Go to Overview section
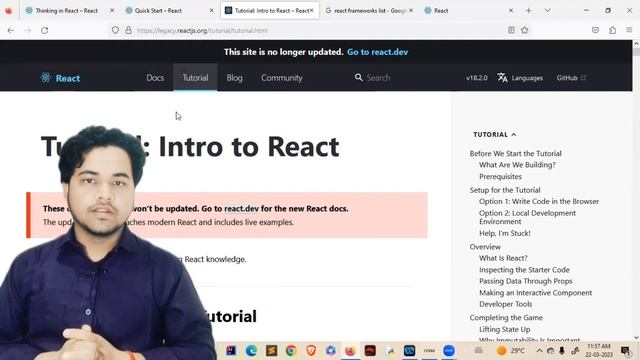 point(485,247)
